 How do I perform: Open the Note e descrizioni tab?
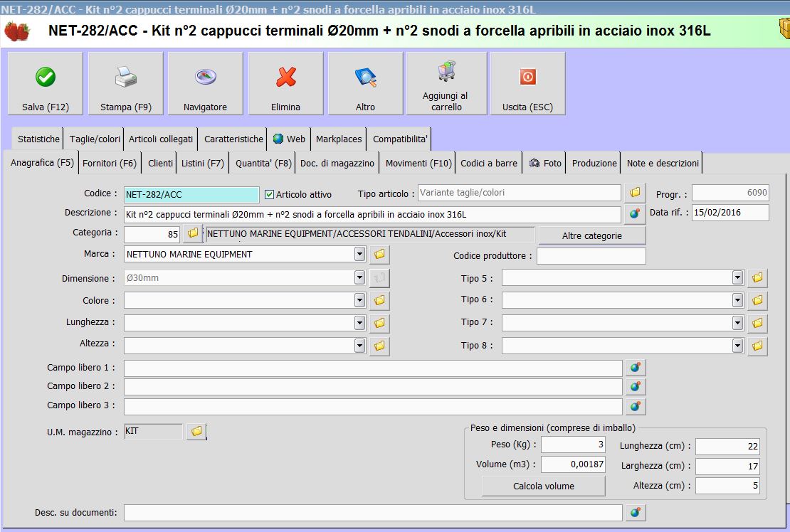click(663, 163)
